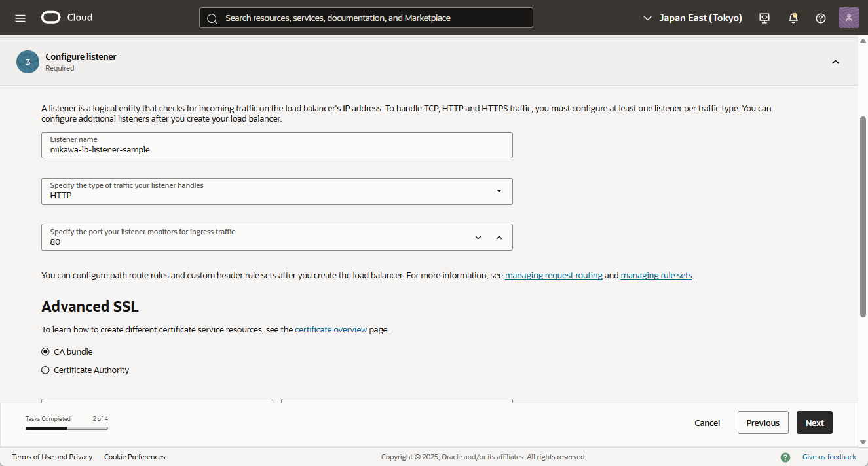Open the Cloud Shell developer tools icon
868x466 pixels.
(764, 18)
